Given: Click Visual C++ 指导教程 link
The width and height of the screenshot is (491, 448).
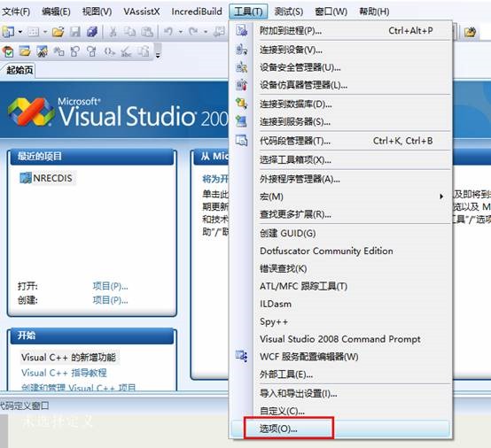Looking at the screenshot, I should click(x=64, y=373).
